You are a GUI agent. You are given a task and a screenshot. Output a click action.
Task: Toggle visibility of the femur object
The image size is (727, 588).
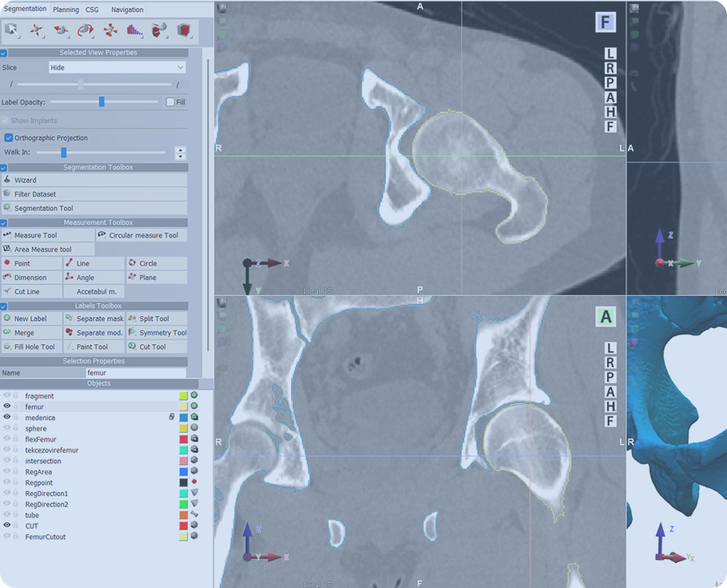[7, 406]
